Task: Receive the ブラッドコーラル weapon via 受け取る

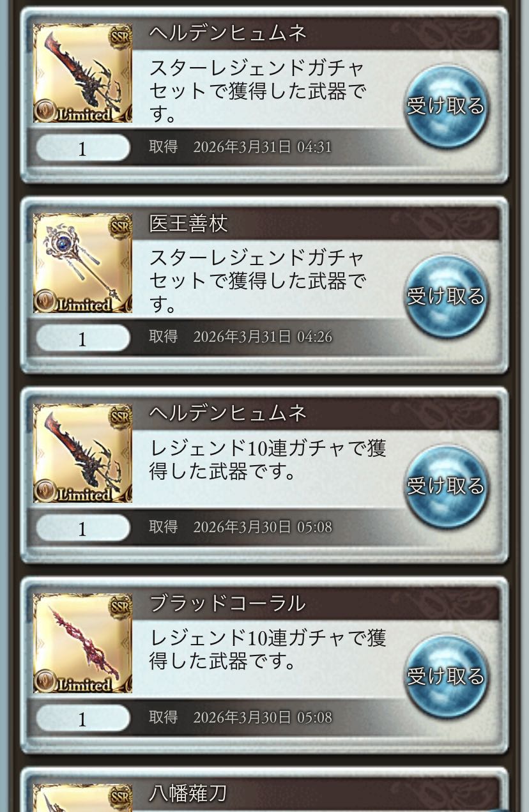Action: coord(446,677)
